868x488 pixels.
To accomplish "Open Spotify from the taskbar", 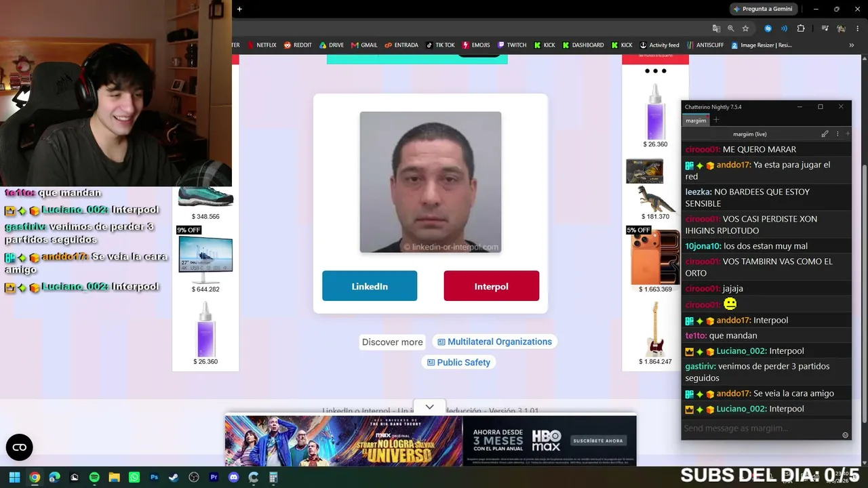I will (x=94, y=477).
